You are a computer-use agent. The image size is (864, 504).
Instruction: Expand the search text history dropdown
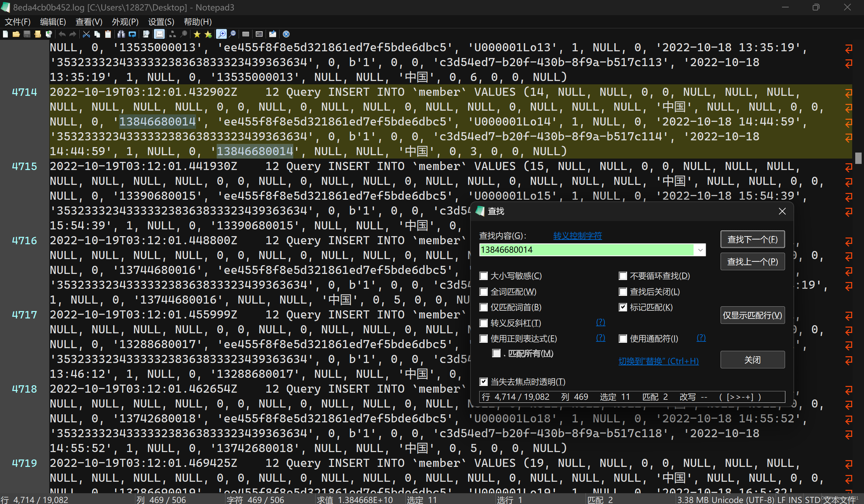pyautogui.click(x=700, y=250)
